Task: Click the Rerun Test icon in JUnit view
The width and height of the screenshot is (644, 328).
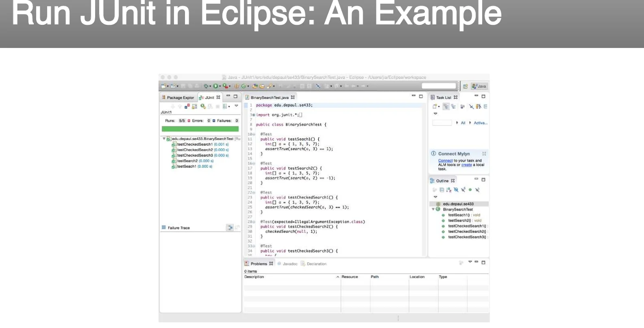Action: [203, 106]
